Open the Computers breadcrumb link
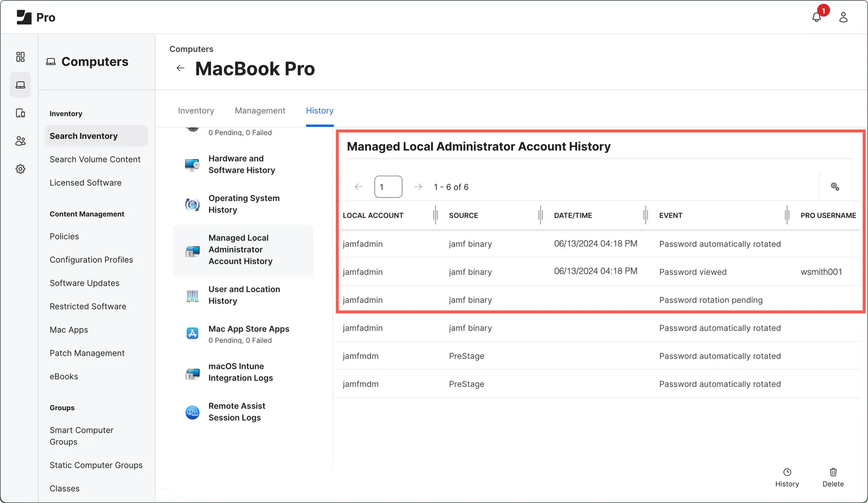868x503 pixels. (191, 49)
